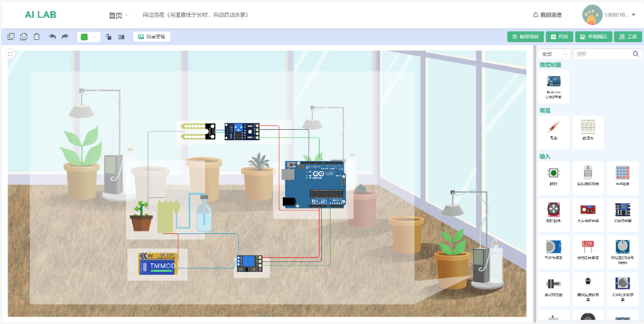Screen dimensions: 644x324
Task: Select the green push button component
Action: [553, 177]
